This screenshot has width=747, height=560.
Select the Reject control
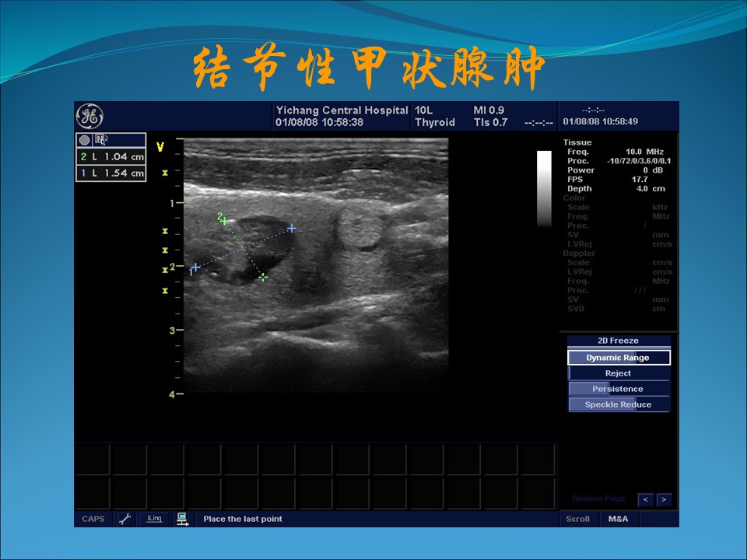coord(619,373)
